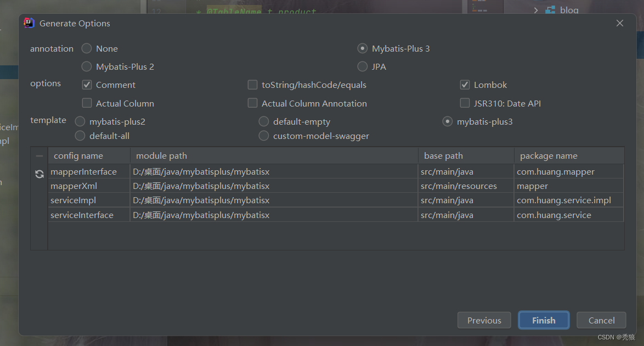Click package name cell of mapperXml row
The image size is (644, 346).
569,186
